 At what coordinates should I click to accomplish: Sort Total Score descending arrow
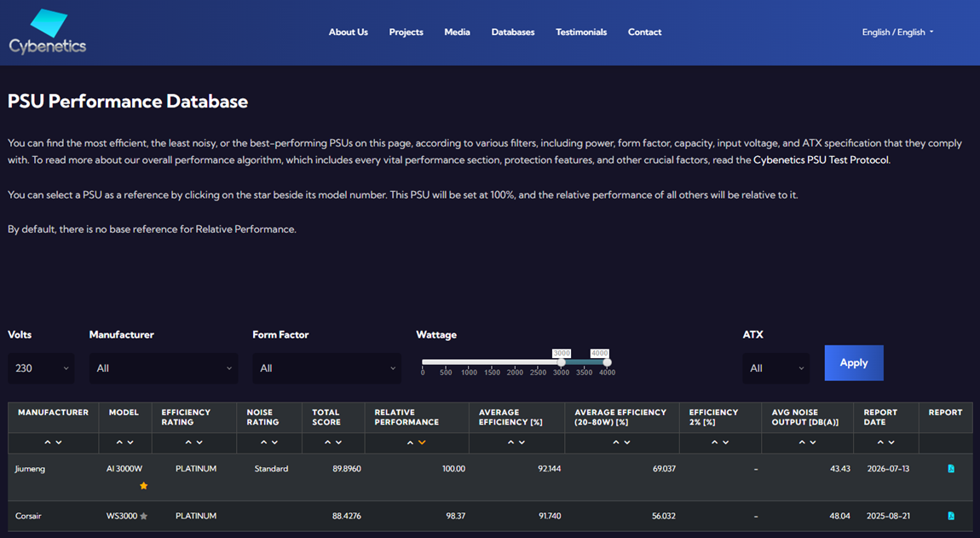click(339, 443)
